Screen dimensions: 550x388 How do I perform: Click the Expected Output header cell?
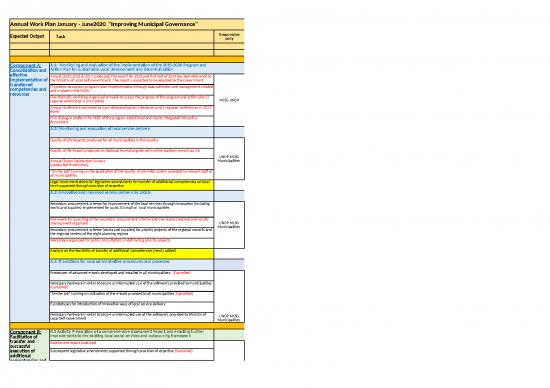pyautogui.click(x=29, y=36)
